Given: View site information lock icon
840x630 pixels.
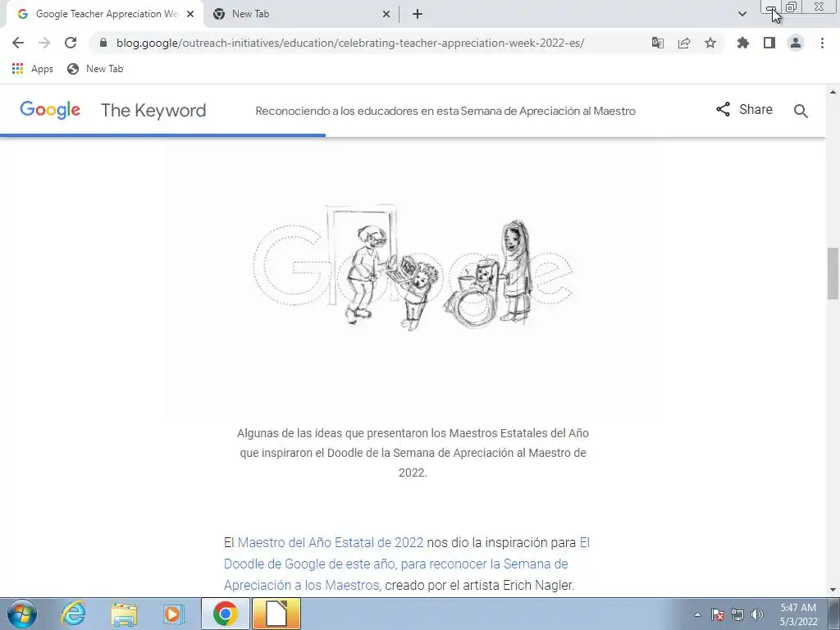Looking at the screenshot, I should 103,43.
